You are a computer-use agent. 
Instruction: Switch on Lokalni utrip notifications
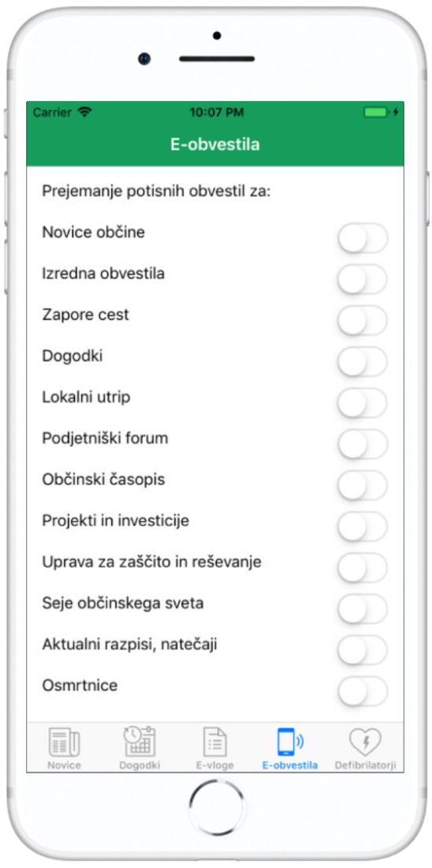point(363,403)
